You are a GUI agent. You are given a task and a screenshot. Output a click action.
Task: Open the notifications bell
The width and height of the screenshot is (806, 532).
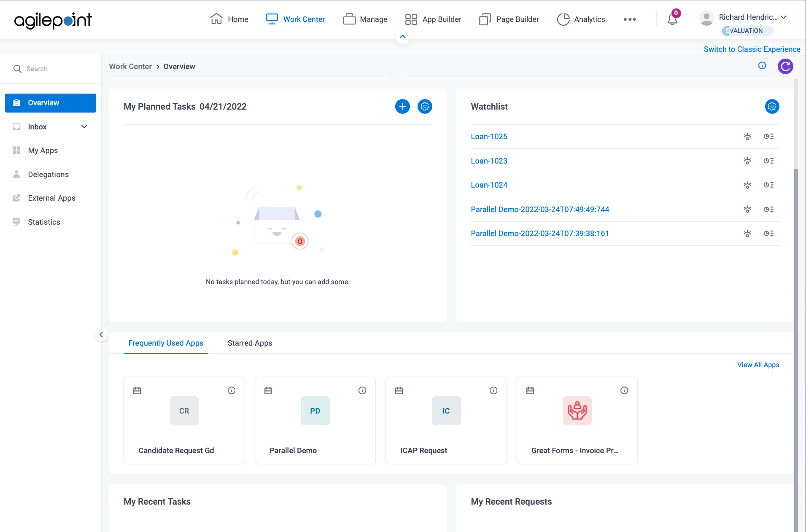[671, 19]
